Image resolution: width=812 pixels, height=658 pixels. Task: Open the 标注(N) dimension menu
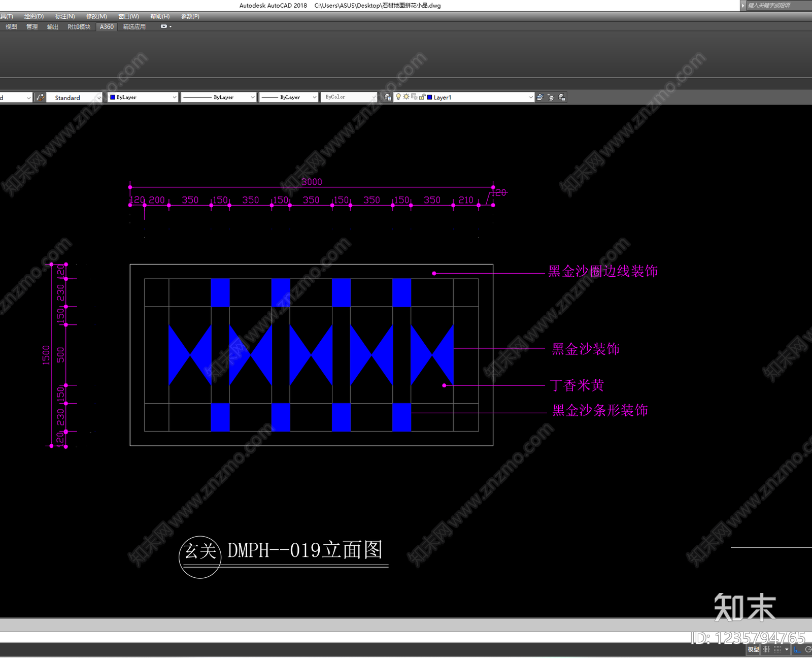tap(65, 16)
